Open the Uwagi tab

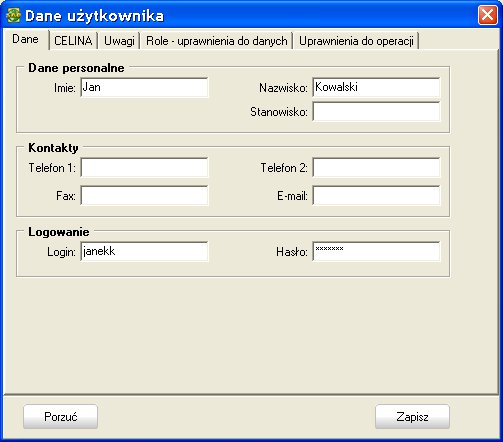tap(119, 41)
